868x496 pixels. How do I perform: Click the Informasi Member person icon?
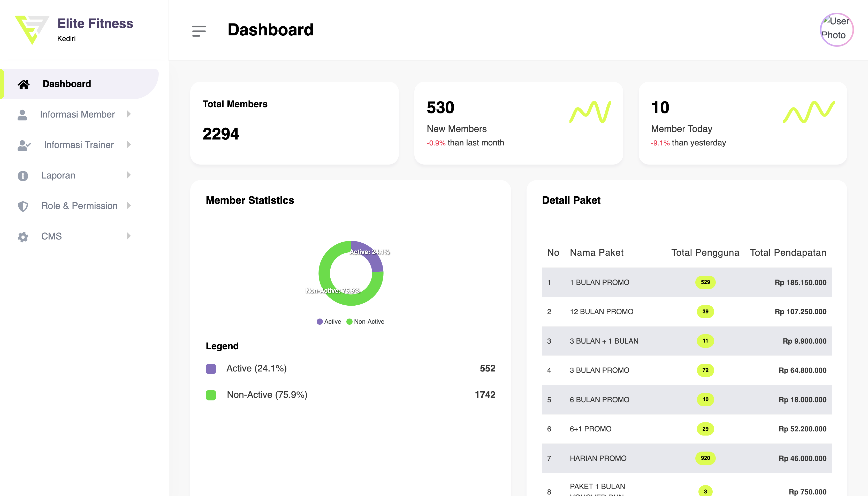tap(22, 115)
